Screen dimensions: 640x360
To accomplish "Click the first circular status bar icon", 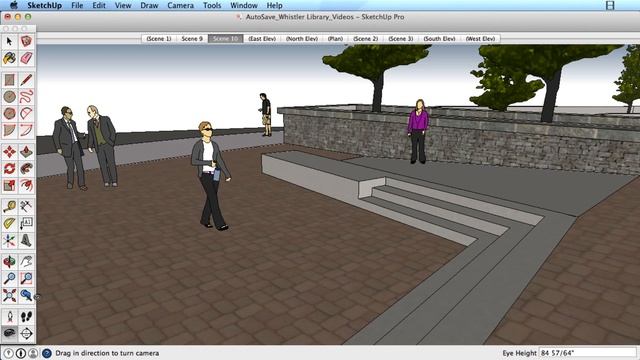I will [x=9, y=353].
